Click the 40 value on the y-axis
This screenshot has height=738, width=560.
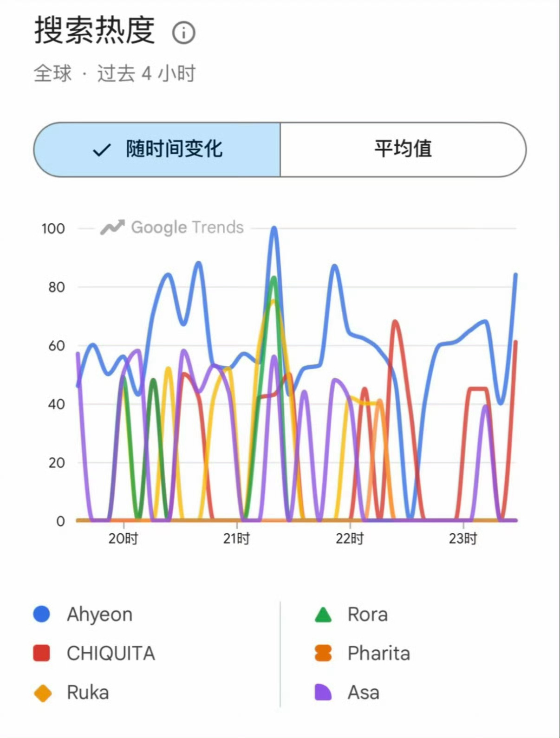pyautogui.click(x=56, y=404)
